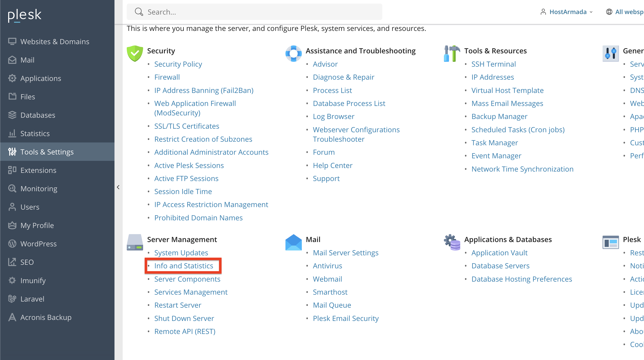The width and height of the screenshot is (644, 360).
Task: Go to Databases in the sidebar
Action: click(57, 115)
